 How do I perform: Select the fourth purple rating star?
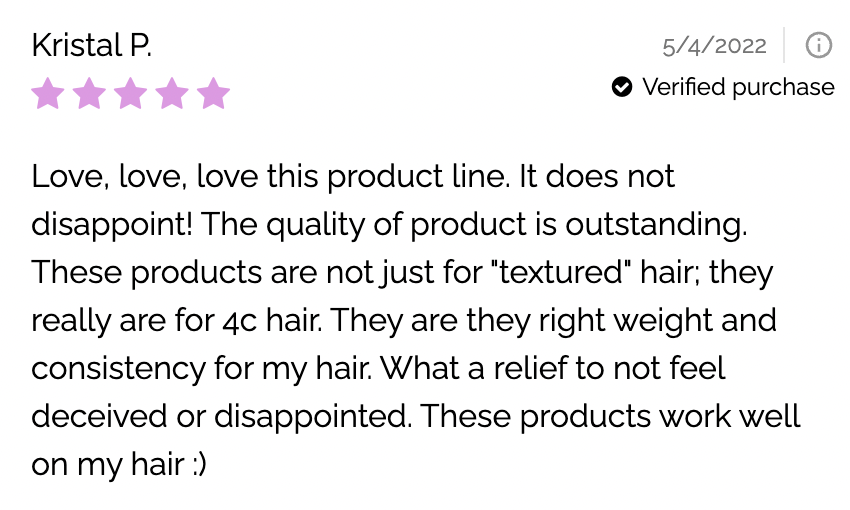coord(172,95)
